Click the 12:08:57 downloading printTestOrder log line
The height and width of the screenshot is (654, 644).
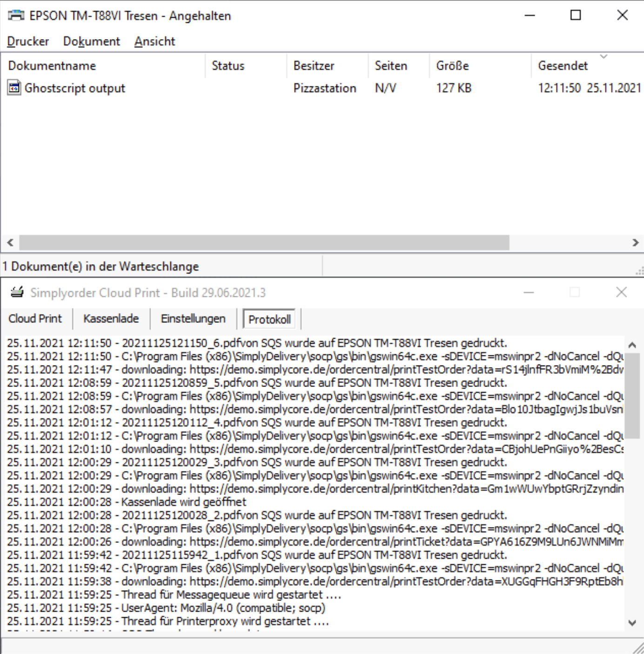tap(315, 409)
